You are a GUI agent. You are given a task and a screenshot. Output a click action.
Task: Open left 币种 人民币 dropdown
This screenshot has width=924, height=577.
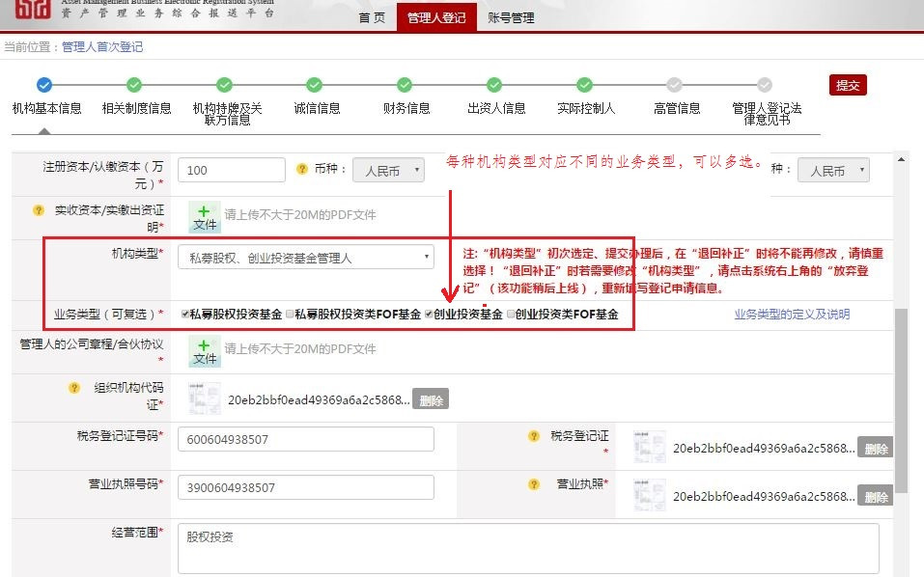(388, 171)
